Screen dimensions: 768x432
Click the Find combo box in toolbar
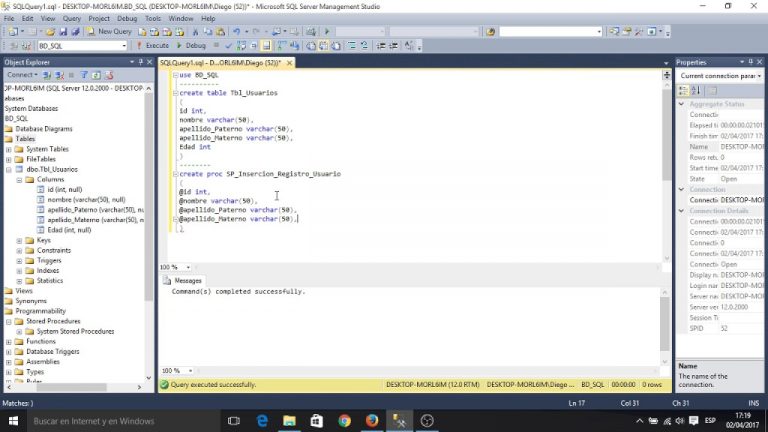coord(551,32)
